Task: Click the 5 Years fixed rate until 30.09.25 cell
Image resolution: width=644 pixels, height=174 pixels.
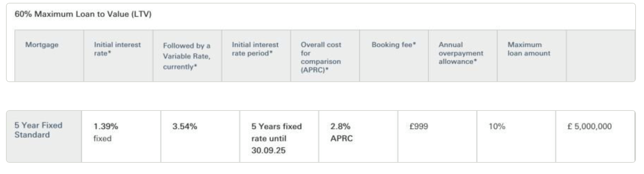Action: click(x=279, y=136)
